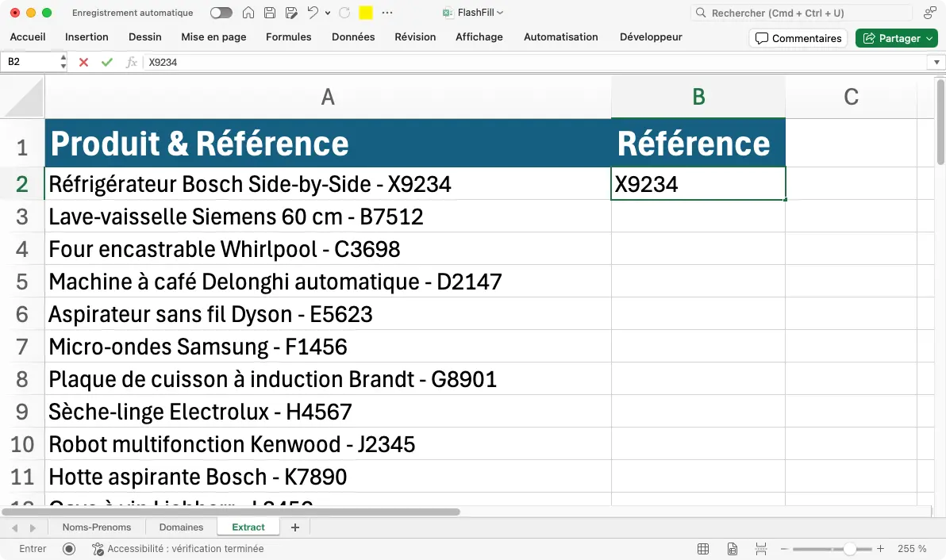Add a new sheet with the plus button
946x560 pixels.
tap(295, 527)
